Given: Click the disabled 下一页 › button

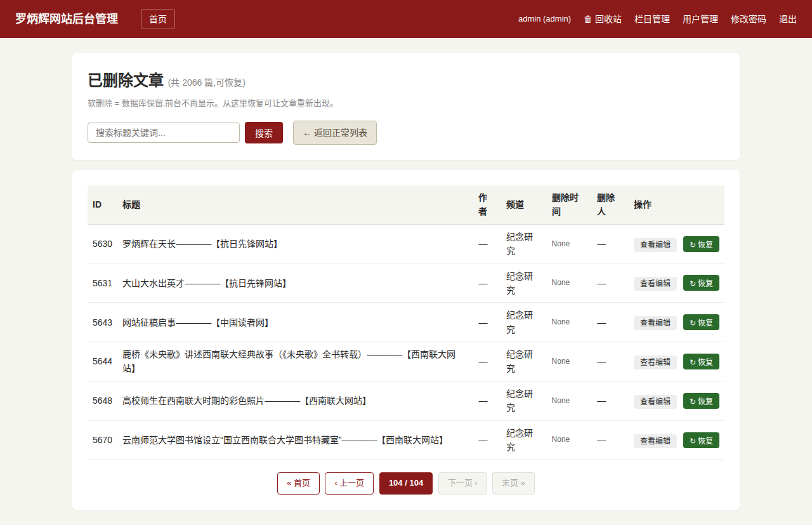Looking at the screenshot, I should (x=462, y=483).
